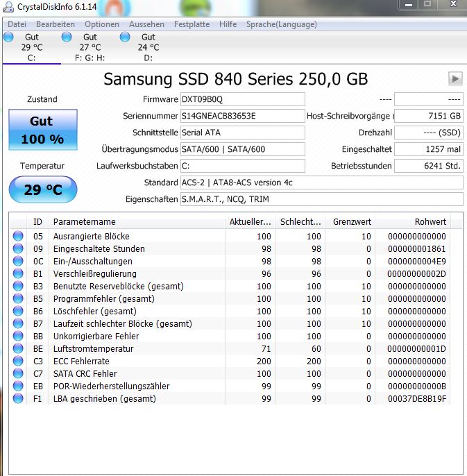Click the Betriebsstunden 6241 Std. field
Viewport: 467px width, 476px height.
point(429,166)
